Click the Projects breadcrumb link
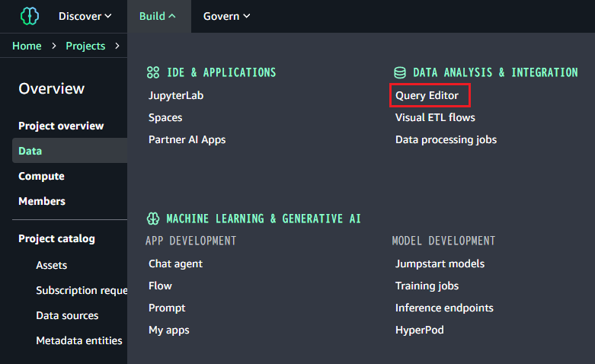This screenshot has width=595, height=364. pyautogui.click(x=85, y=46)
